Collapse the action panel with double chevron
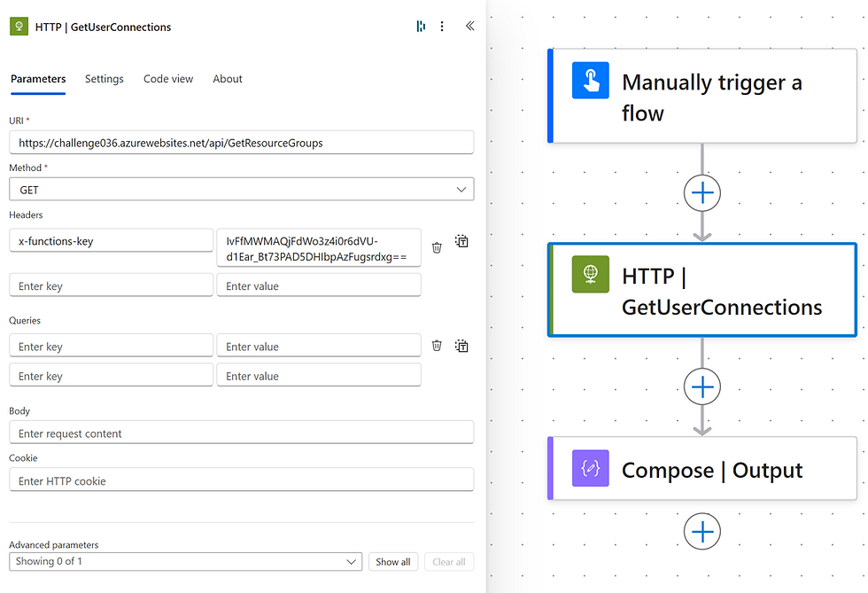 click(x=469, y=26)
